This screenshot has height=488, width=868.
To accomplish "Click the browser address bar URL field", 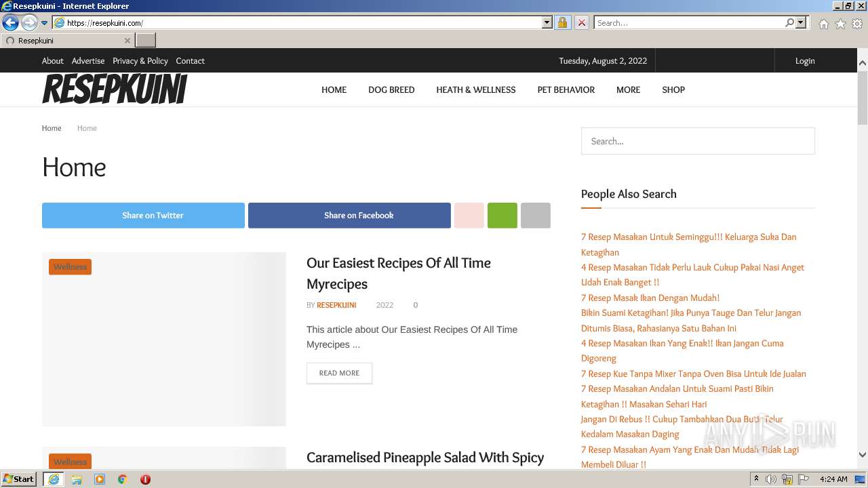I will click(x=303, y=22).
